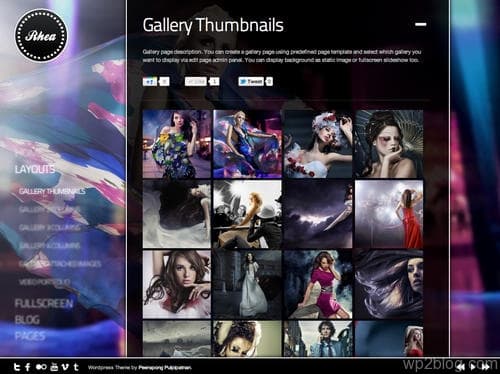The height and width of the screenshot is (374, 500).
Task: Skip to the next background slide
Action: point(485,367)
